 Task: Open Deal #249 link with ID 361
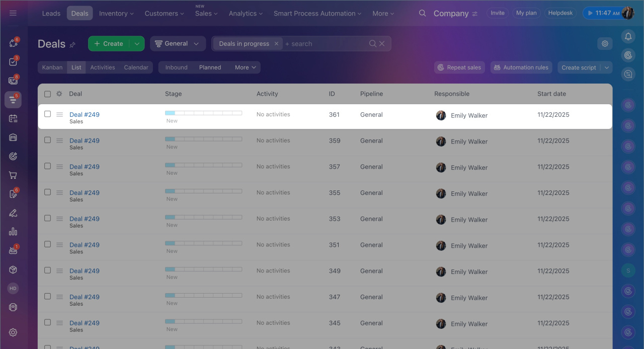(85, 114)
